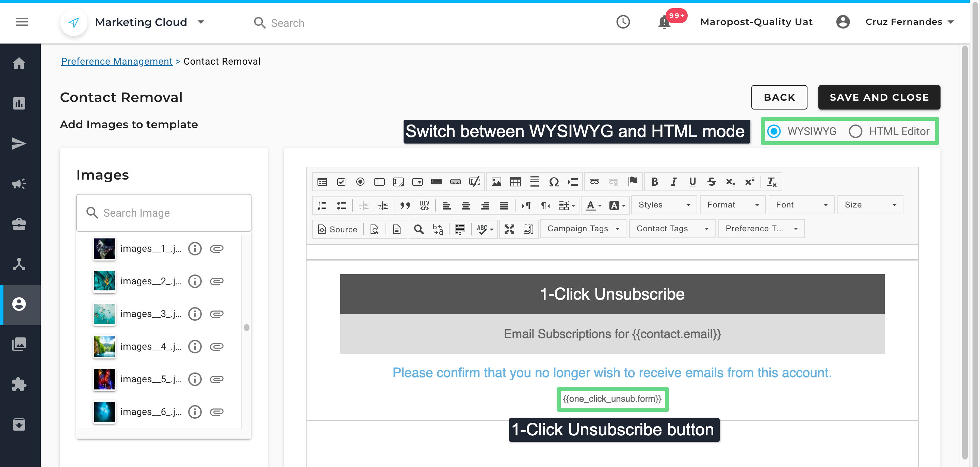
Task: Go to Preference Management breadcrumb link
Action: coord(116,61)
